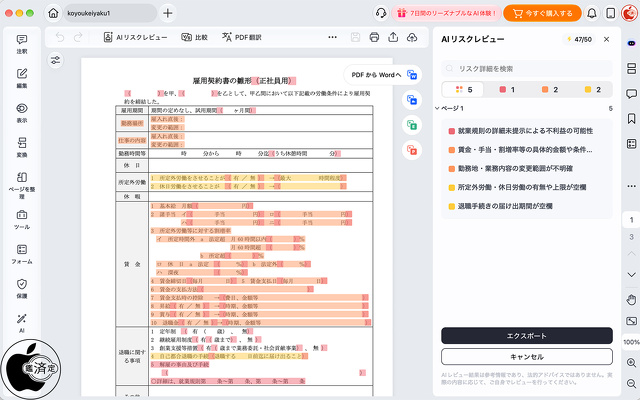
Task: Open the 変換 convert tool
Action: [22, 147]
